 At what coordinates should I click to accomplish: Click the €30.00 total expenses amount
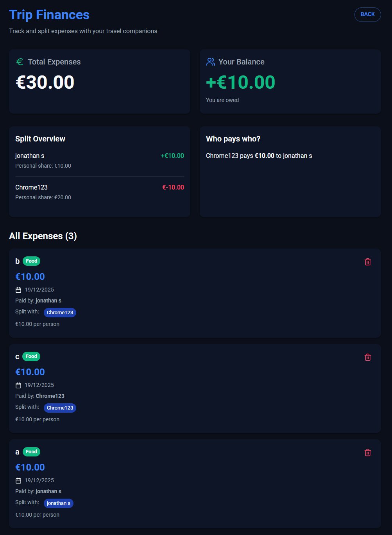[x=45, y=82]
